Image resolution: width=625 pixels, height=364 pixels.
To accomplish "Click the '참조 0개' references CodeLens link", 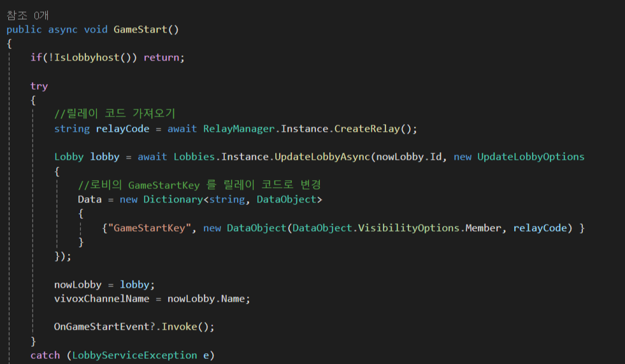I will click(x=27, y=15).
